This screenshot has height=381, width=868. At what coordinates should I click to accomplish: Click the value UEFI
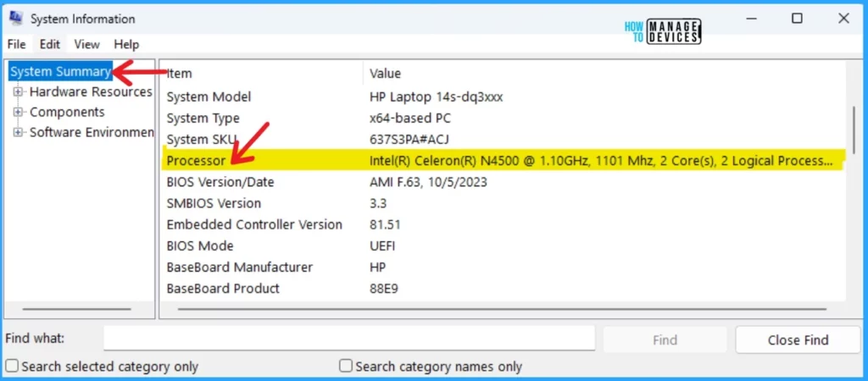(x=382, y=246)
